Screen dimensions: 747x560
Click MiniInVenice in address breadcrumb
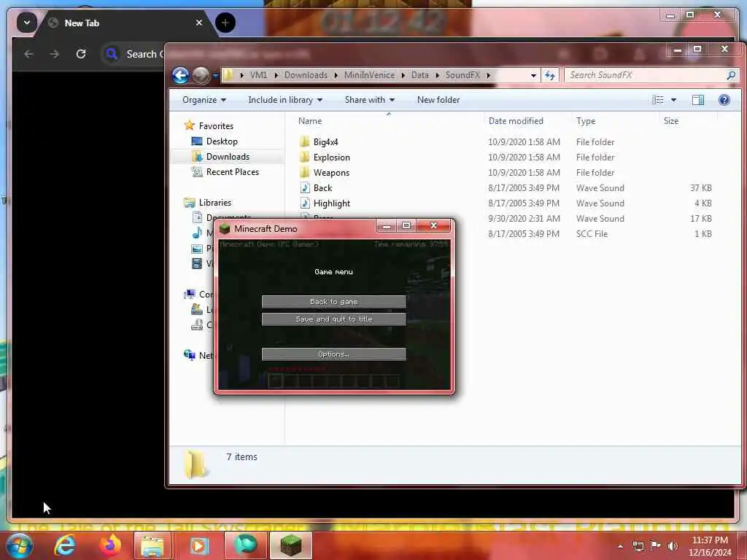pyautogui.click(x=369, y=75)
